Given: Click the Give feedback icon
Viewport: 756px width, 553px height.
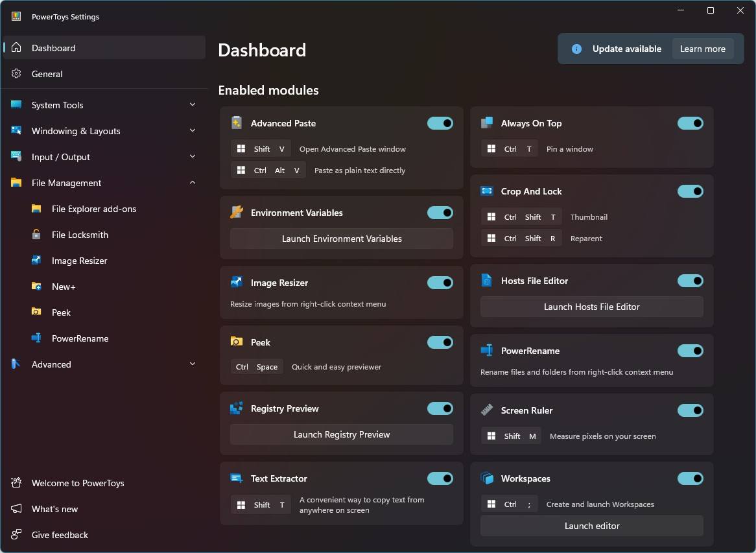Looking at the screenshot, I should (x=16, y=534).
